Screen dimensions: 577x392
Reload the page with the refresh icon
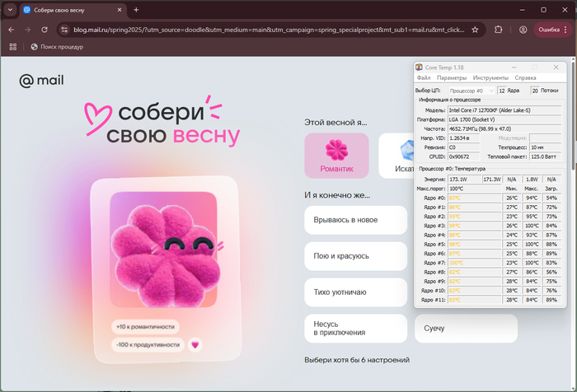point(46,29)
